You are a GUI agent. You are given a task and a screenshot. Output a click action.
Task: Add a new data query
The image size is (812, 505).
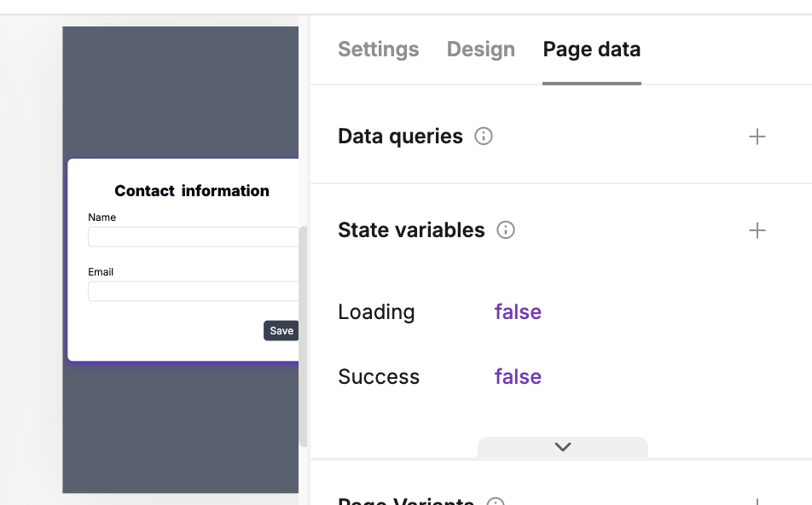757,136
